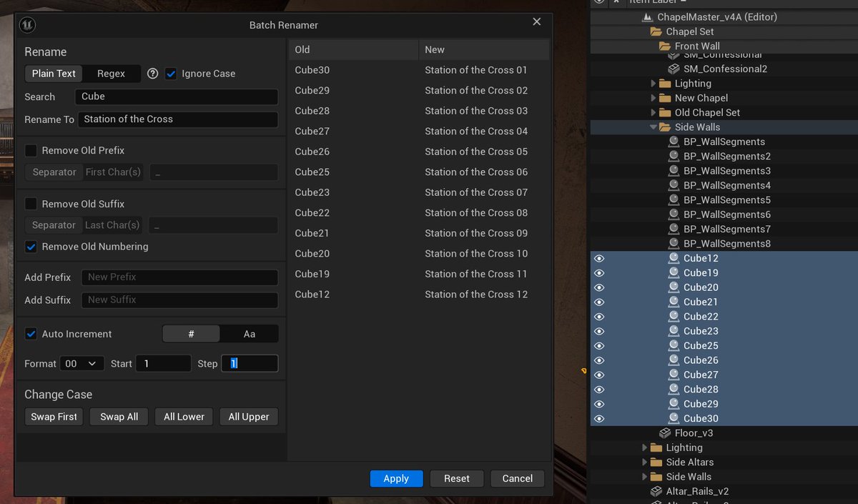Viewport: 858px width, 504px height.
Task: Click the SM_Confessional2 mesh icon
Action: point(674,69)
